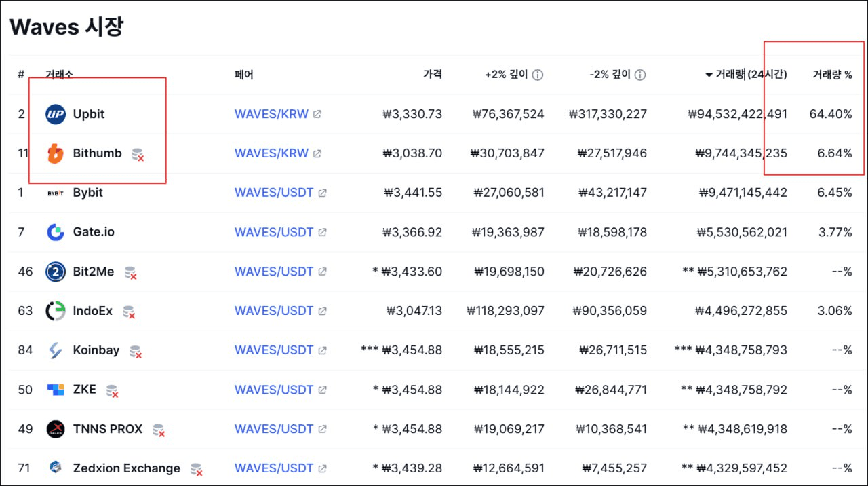Click Upbit price ₩3,330.73
868x486 pixels.
pos(412,114)
